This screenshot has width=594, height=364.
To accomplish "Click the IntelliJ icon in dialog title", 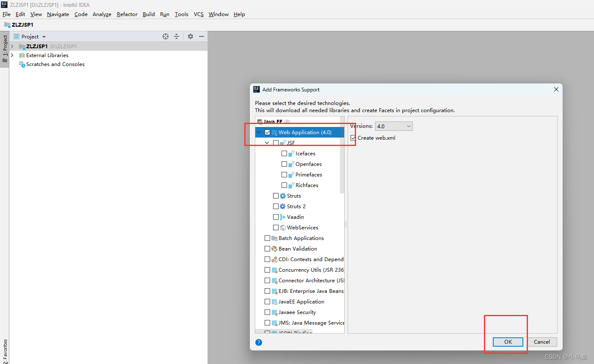I will tap(257, 89).
